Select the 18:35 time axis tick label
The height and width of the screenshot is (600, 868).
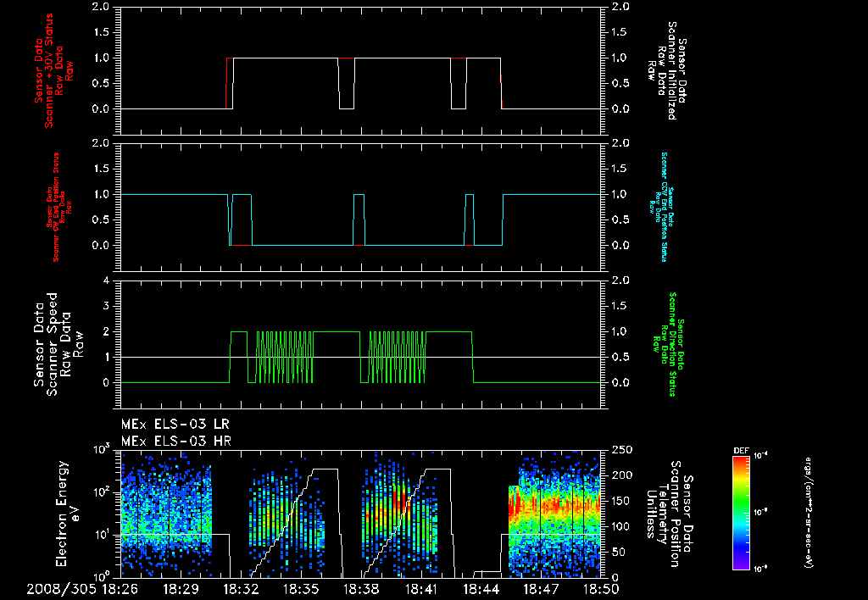tap(301, 589)
